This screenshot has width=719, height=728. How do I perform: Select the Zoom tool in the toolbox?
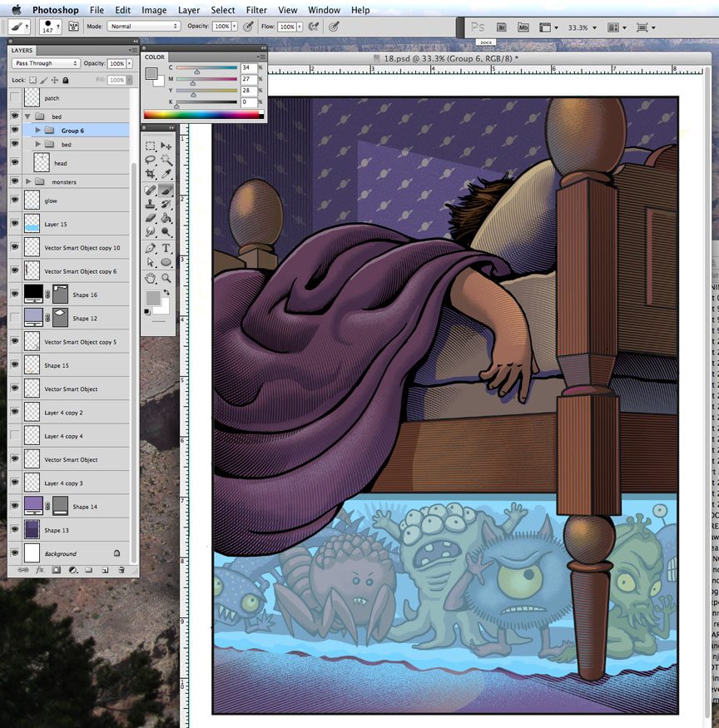pos(166,278)
